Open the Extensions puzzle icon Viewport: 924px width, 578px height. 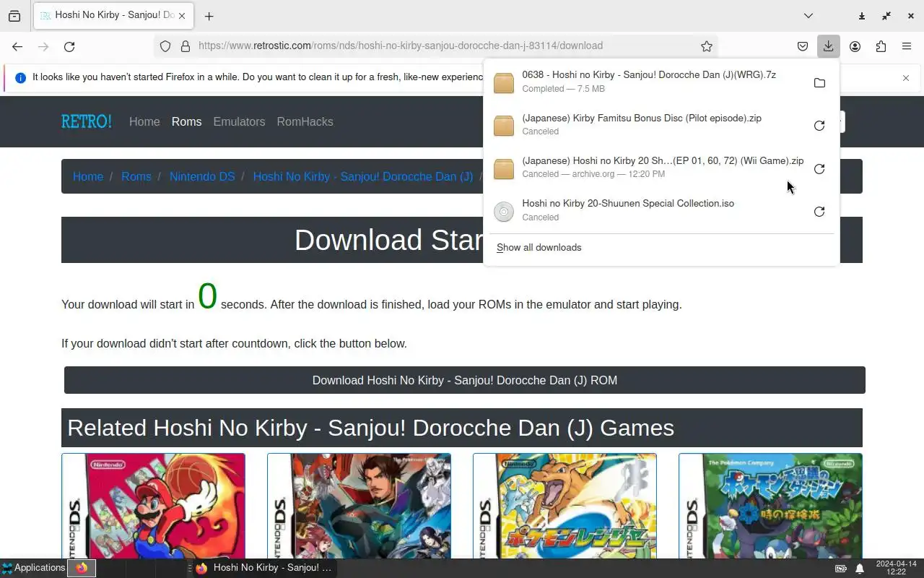click(x=881, y=46)
